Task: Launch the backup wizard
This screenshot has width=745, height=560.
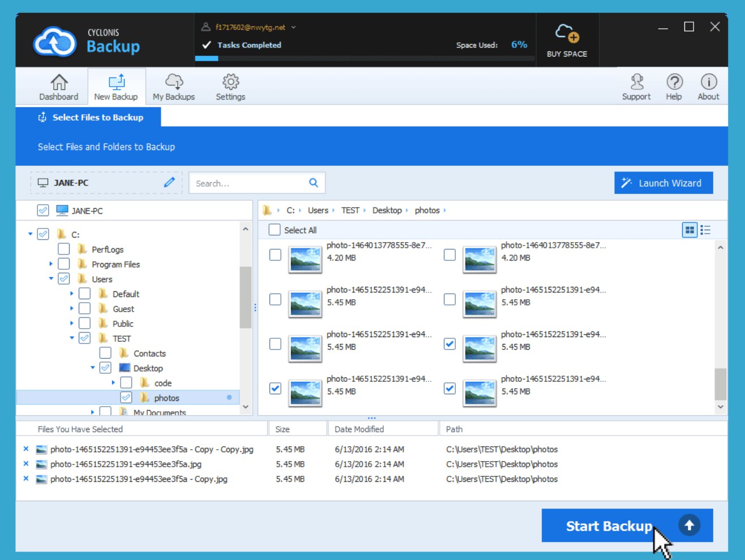Action: 663,183
